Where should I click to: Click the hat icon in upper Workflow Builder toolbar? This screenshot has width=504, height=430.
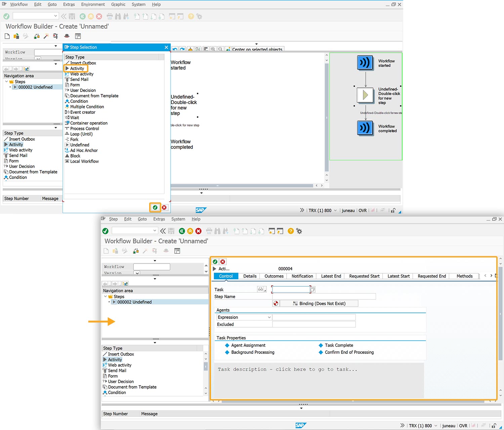tap(67, 36)
